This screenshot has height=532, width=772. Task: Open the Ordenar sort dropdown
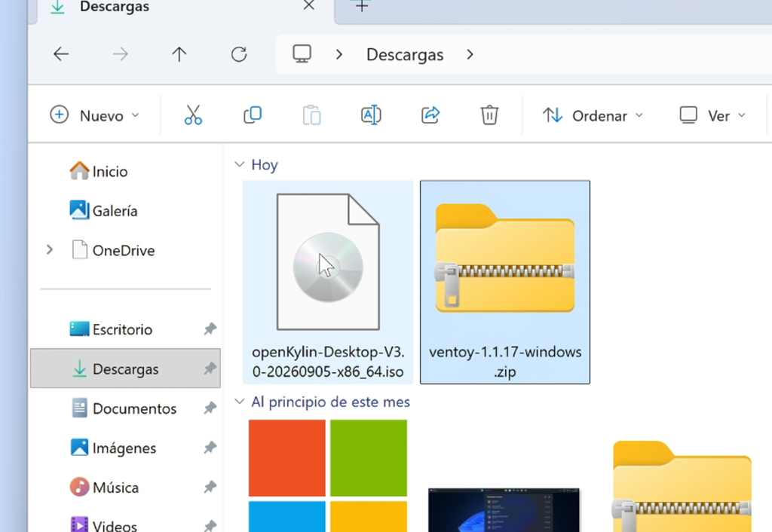pyautogui.click(x=593, y=115)
